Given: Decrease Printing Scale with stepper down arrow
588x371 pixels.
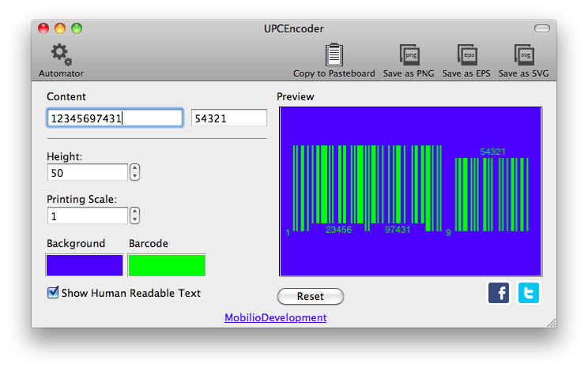Looking at the screenshot, I should [x=134, y=219].
